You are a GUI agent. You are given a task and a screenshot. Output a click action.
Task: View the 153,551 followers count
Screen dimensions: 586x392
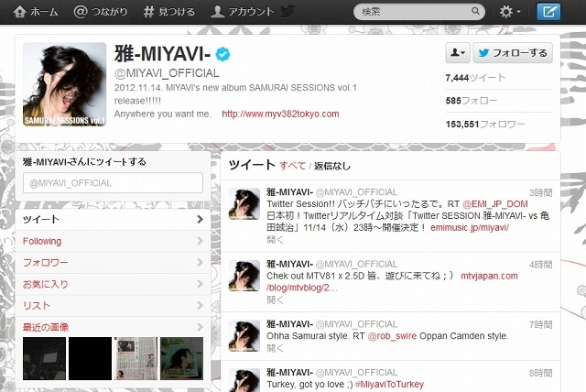(485, 124)
